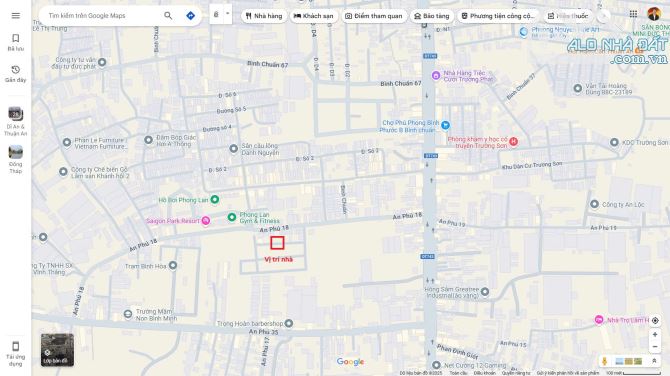This screenshot has width=670, height=376.
Task: Select the Điểm tham quan chip
Action: [374, 16]
